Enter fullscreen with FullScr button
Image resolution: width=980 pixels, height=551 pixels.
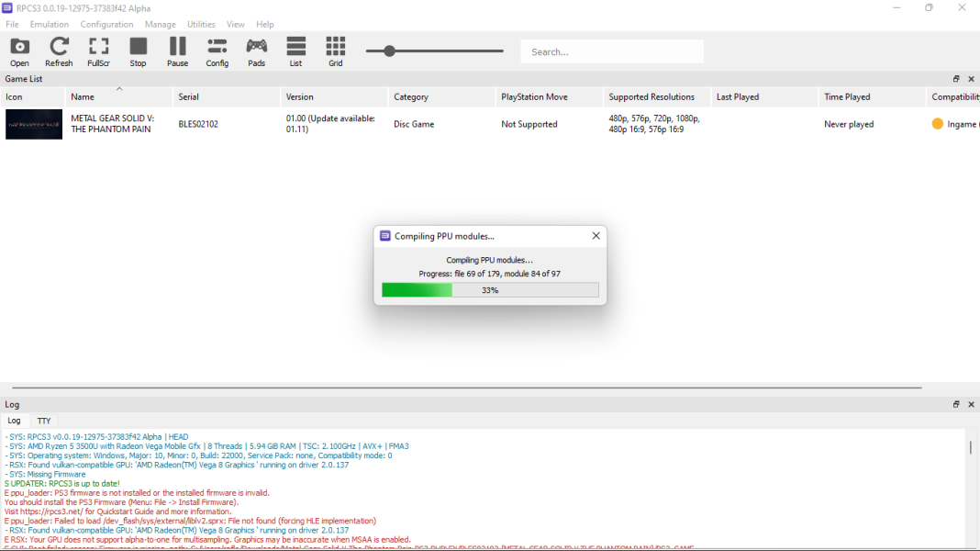point(99,51)
